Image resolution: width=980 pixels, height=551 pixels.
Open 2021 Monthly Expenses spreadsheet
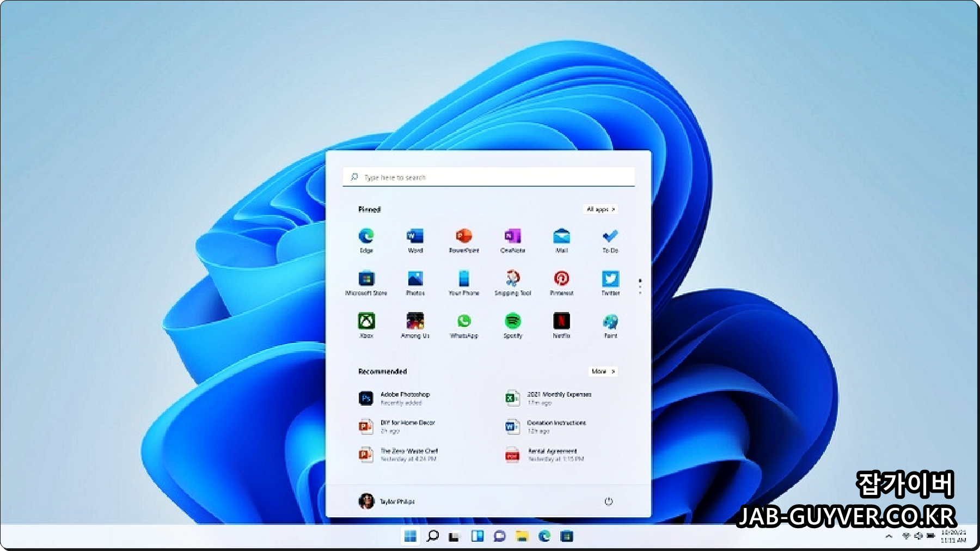(548, 398)
